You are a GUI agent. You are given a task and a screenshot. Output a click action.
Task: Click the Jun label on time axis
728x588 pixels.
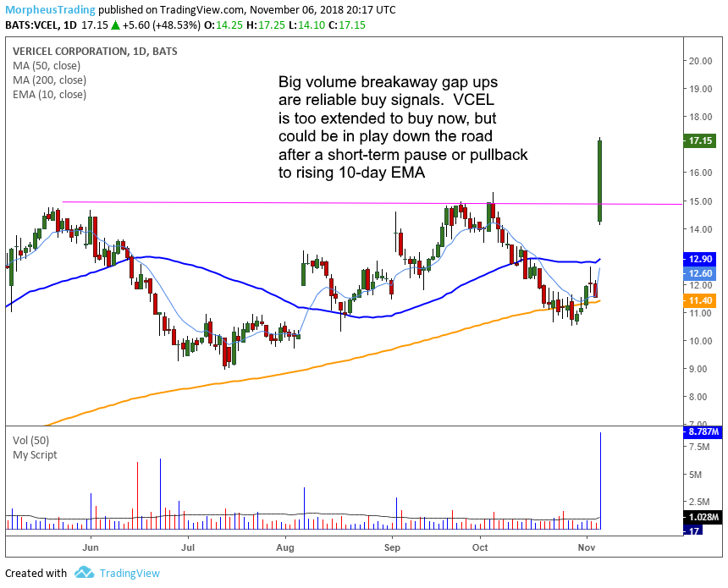pos(91,547)
